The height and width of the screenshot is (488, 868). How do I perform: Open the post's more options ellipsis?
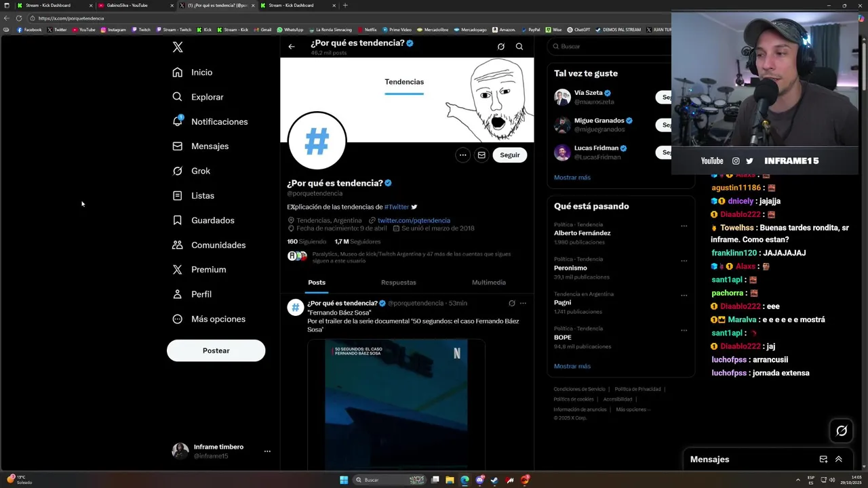coord(523,303)
